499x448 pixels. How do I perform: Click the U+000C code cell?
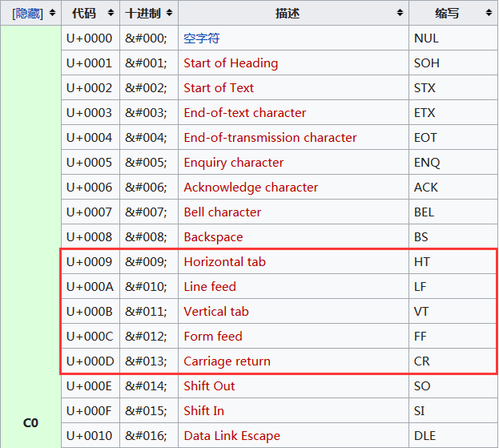click(90, 337)
